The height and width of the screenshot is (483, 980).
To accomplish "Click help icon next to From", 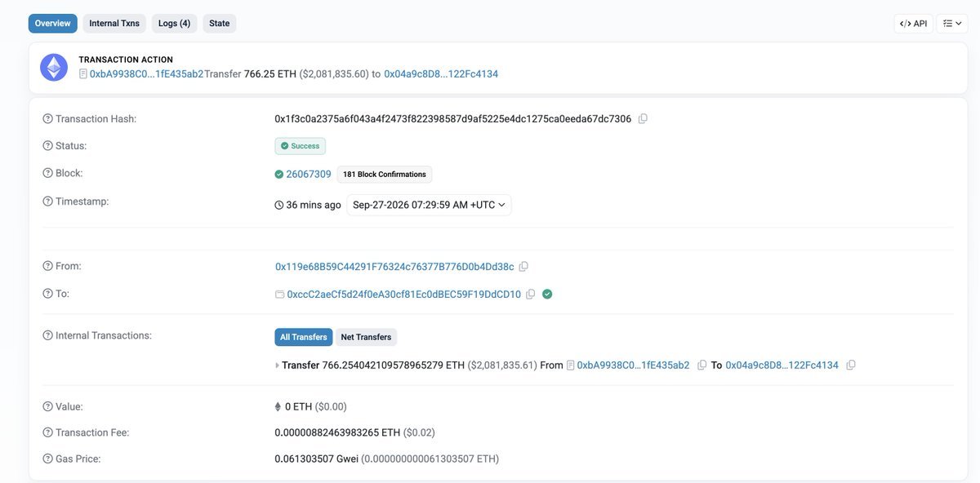I will 47,266.
